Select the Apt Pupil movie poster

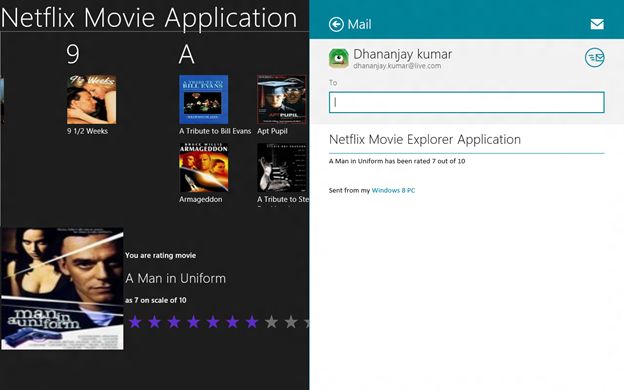282,99
